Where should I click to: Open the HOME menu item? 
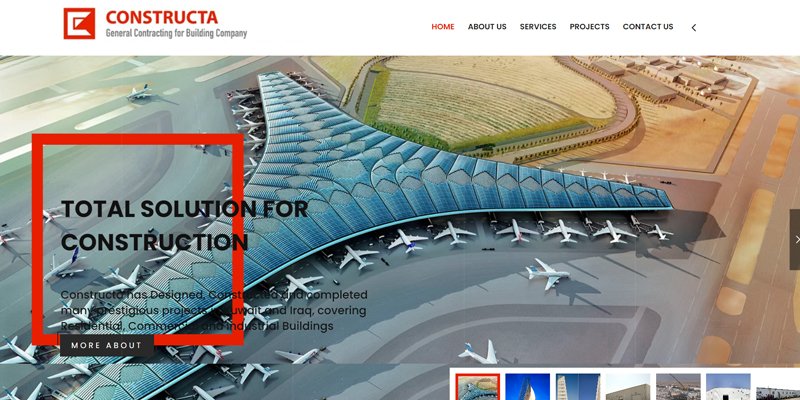point(443,27)
